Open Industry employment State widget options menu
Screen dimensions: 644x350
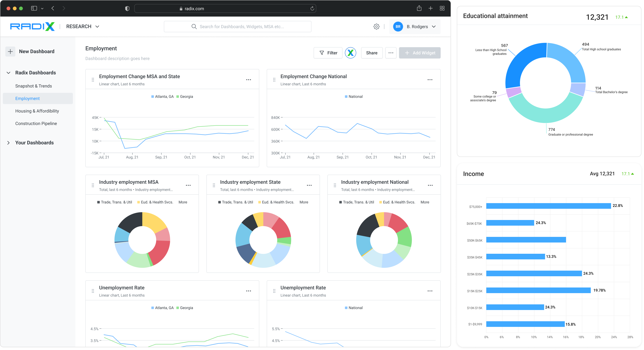pos(309,185)
